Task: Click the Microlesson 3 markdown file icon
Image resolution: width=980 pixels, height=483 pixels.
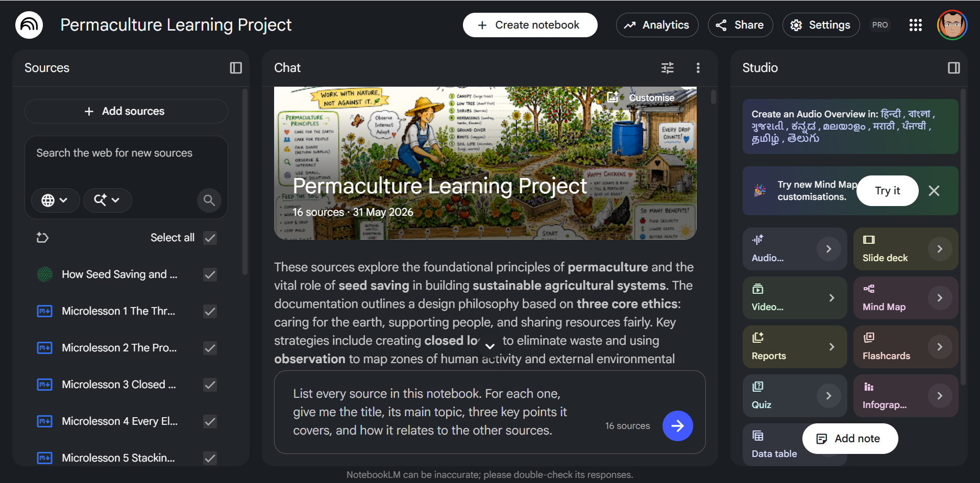Action: click(x=45, y=385)
